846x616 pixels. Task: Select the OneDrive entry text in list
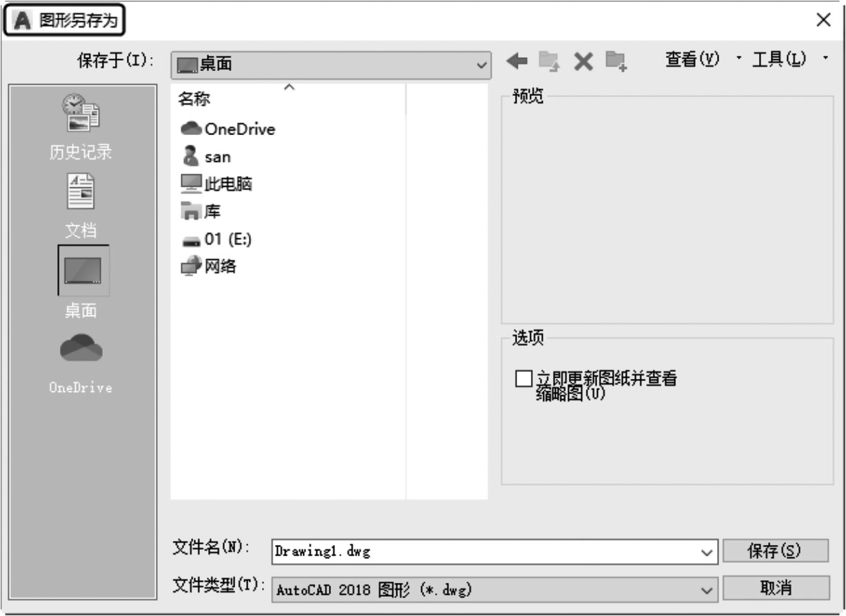coord(239,130)
